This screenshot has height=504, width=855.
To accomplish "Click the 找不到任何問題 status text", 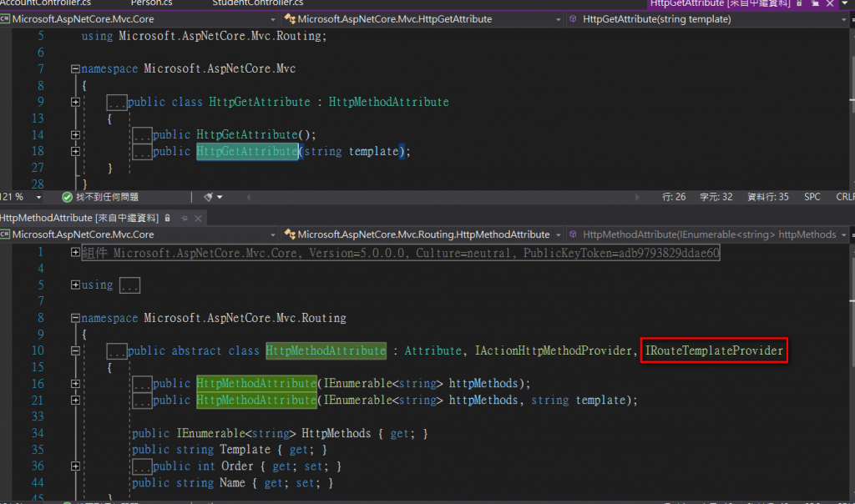I will coord(107,197).
